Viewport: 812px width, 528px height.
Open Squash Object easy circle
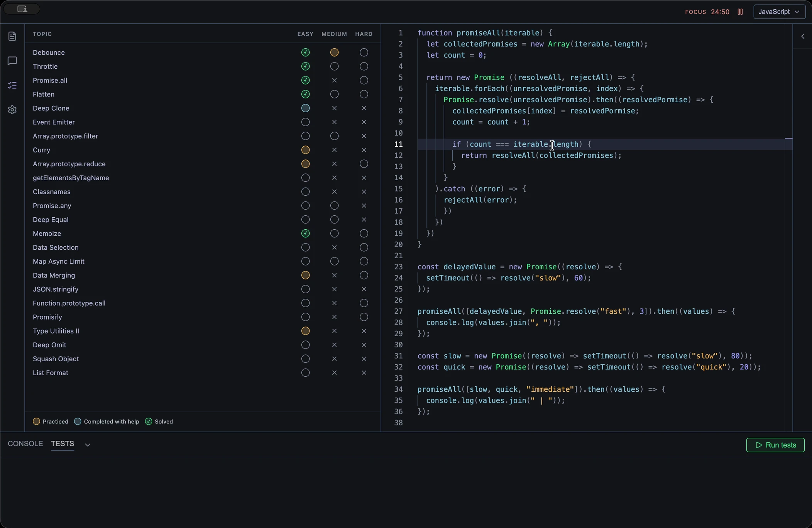tap(305, 359)
